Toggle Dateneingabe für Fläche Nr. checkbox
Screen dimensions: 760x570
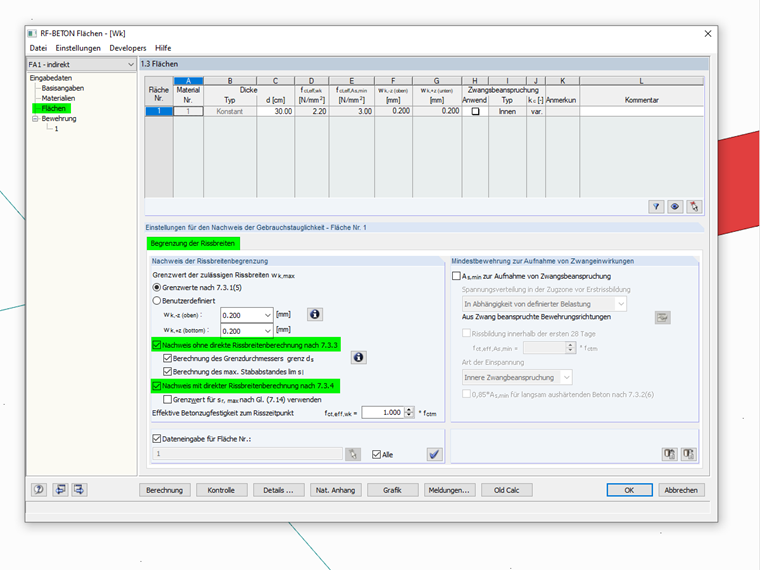pos(157,439)
